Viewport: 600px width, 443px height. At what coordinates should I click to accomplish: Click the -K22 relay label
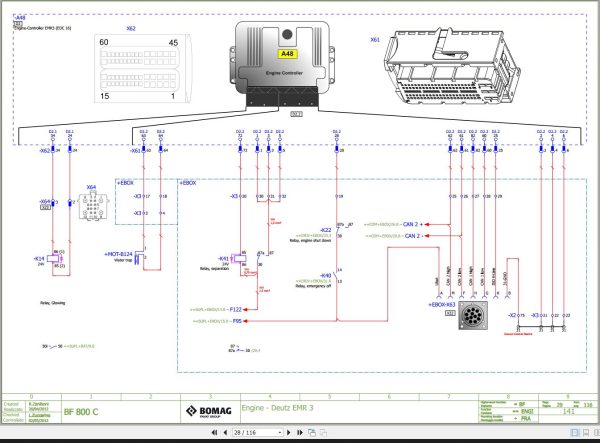point(325,230)
